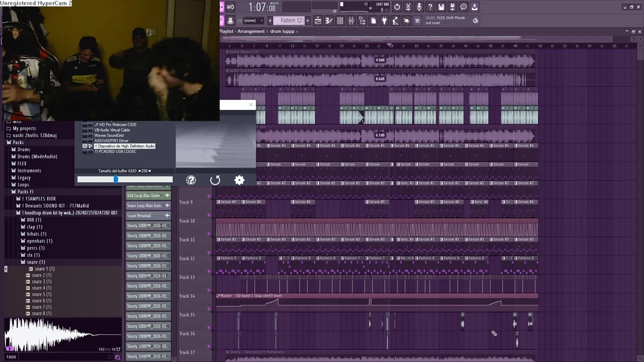This screenshot has height=362, width=644.
Task: Click the TAGS button
Action: tap(11, 357)
